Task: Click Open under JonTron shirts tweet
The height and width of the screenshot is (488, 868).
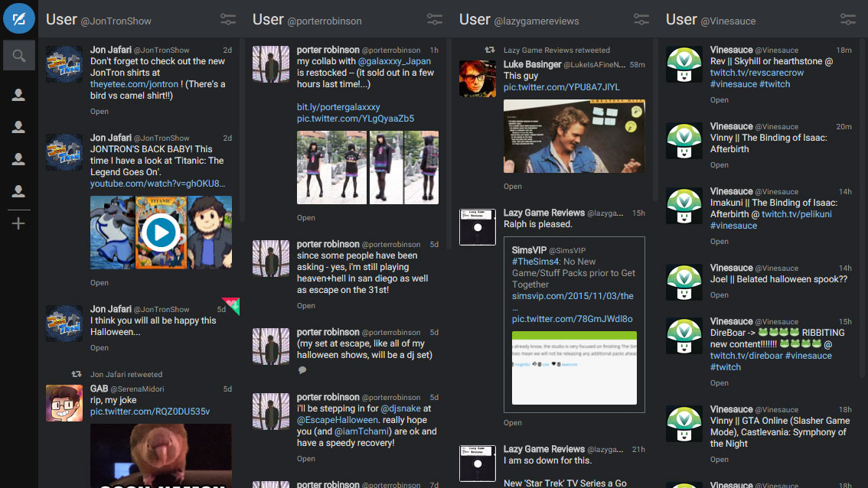Action: pyautogui.click(x=99, y=111)
